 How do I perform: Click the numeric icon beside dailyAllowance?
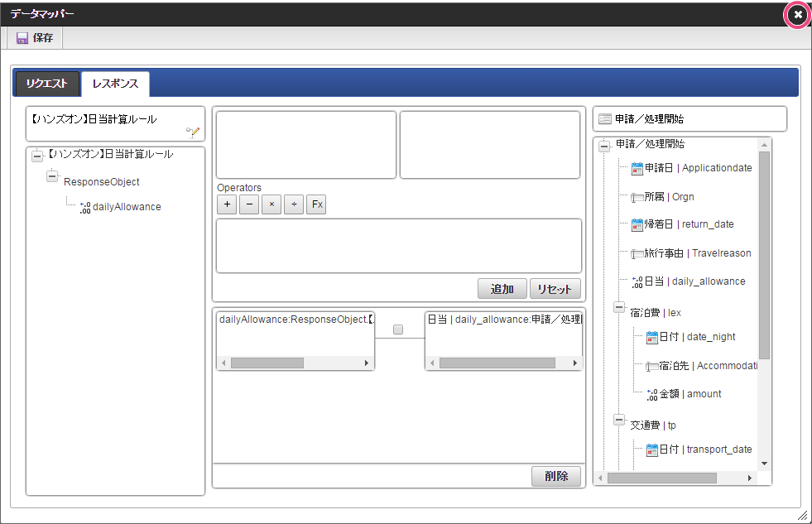click(85, 207)
